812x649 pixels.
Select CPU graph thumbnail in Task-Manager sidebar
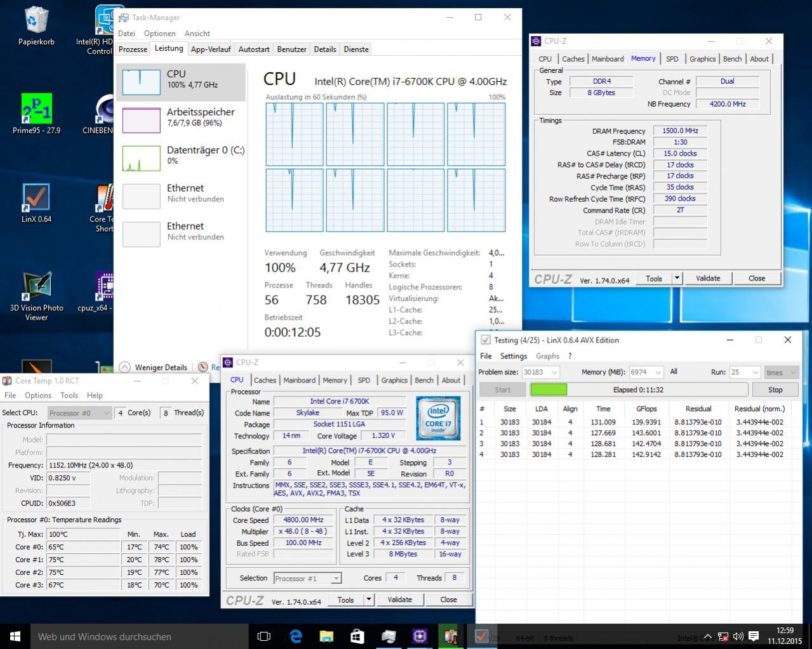click(x=141, y=82)
